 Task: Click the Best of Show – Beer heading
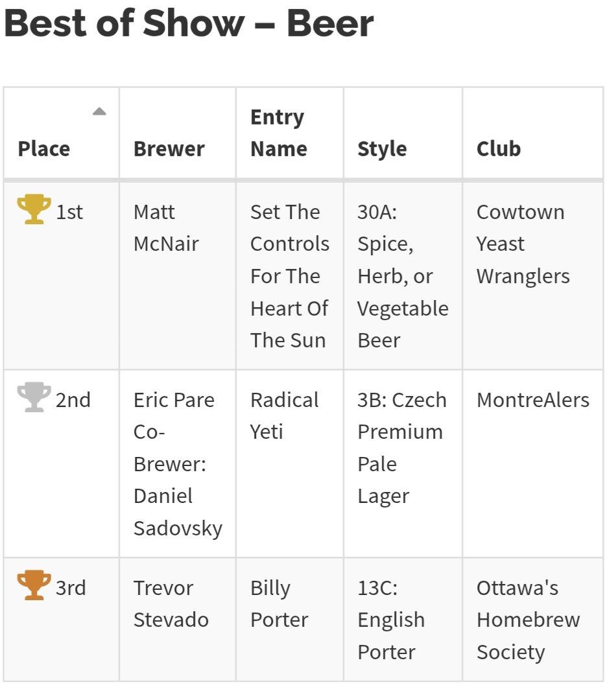[x=189, y=24]
